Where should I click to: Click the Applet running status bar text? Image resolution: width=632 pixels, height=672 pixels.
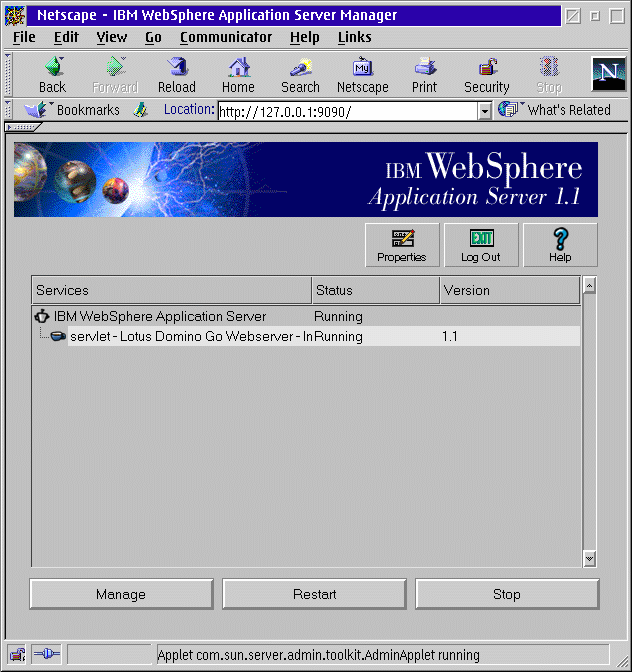pos(319,655)
